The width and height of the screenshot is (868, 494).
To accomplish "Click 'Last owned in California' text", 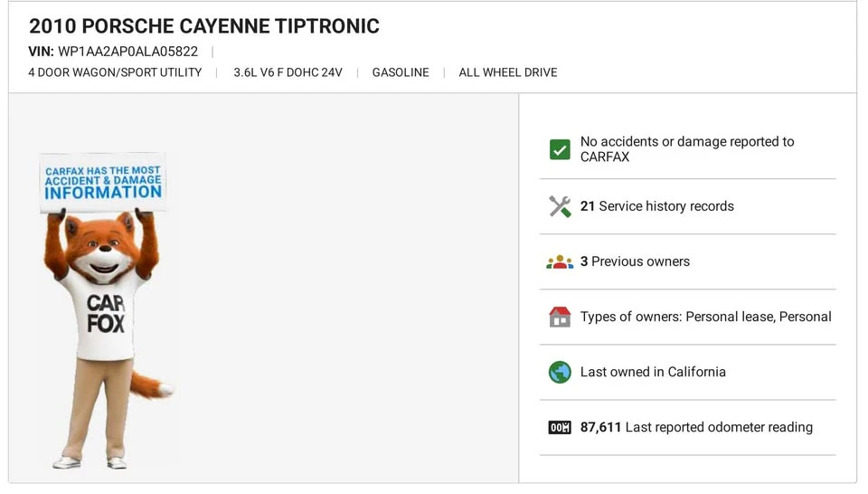I will (653, 372).
